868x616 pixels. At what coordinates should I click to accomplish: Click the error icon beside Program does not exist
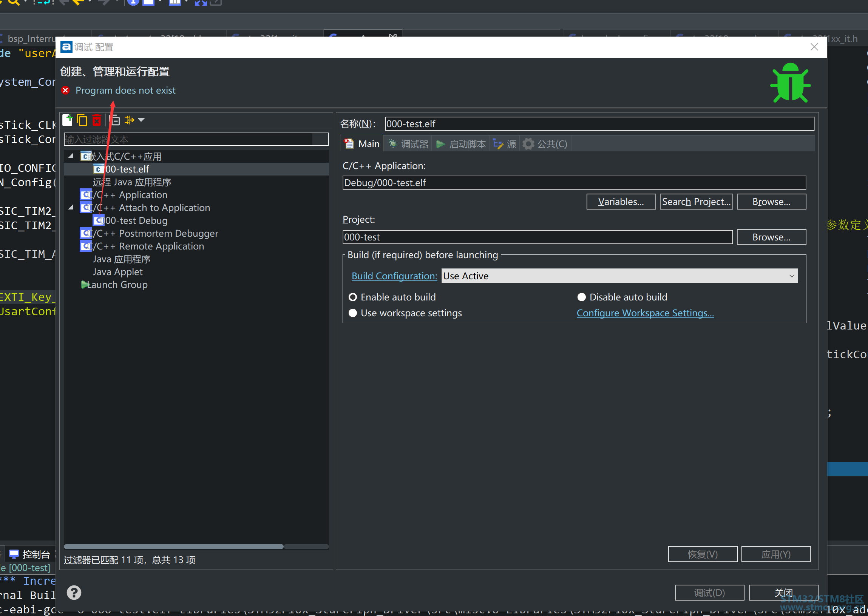click(66, 90)
